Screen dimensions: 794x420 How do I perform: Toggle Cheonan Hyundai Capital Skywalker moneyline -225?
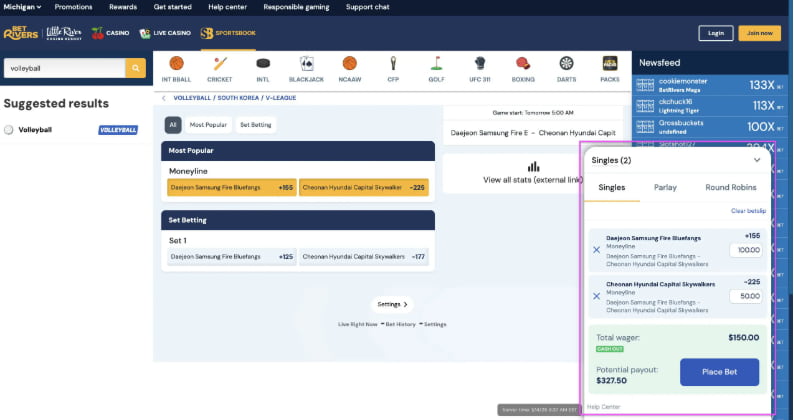(364, 187)
